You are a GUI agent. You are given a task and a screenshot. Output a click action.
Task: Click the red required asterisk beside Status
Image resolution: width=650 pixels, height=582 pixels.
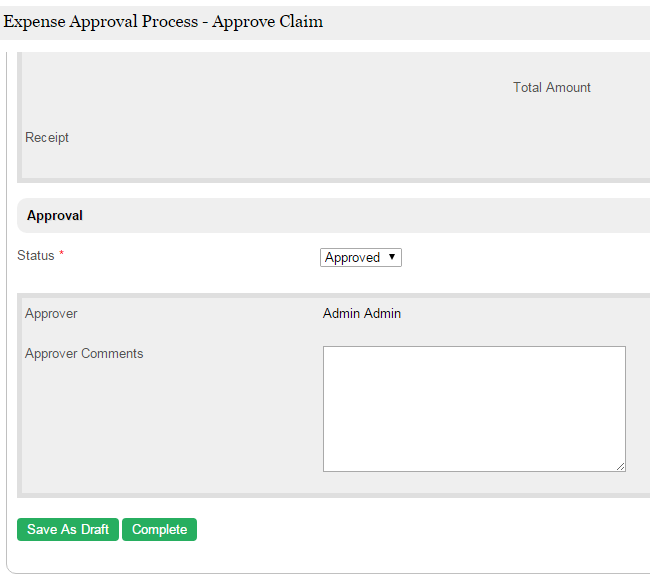click(x=61, y=256)
